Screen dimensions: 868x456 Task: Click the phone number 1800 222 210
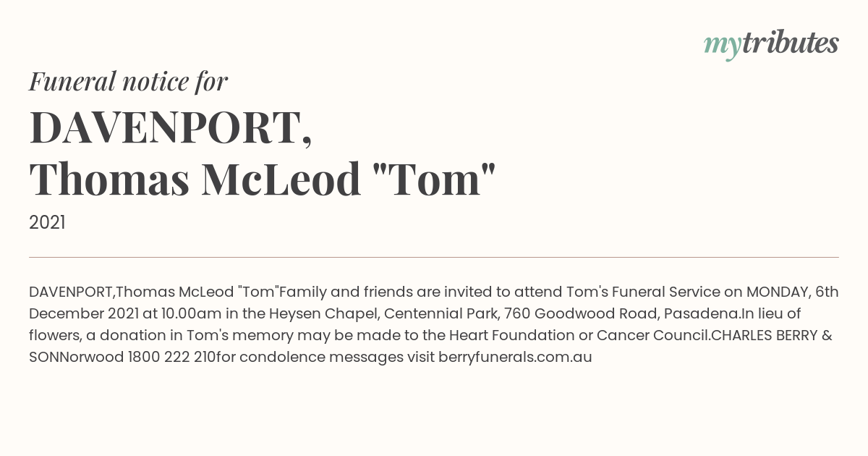(x=170, y=357)
